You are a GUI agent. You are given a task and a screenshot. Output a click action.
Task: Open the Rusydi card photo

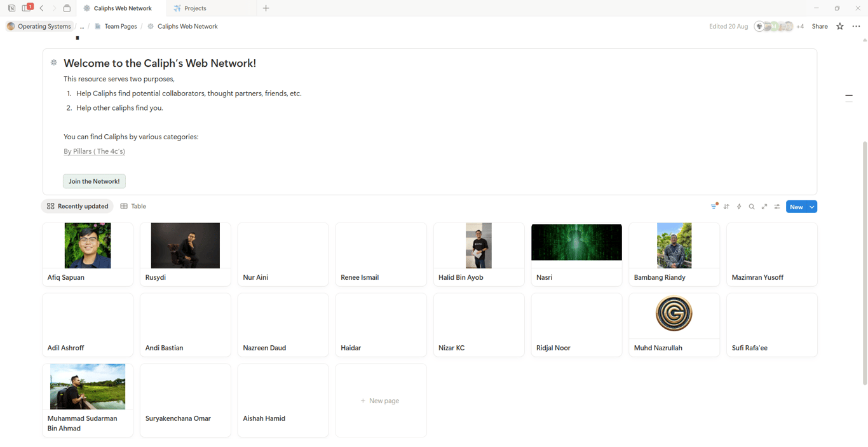pyautogui.click(x=186, y=245)
